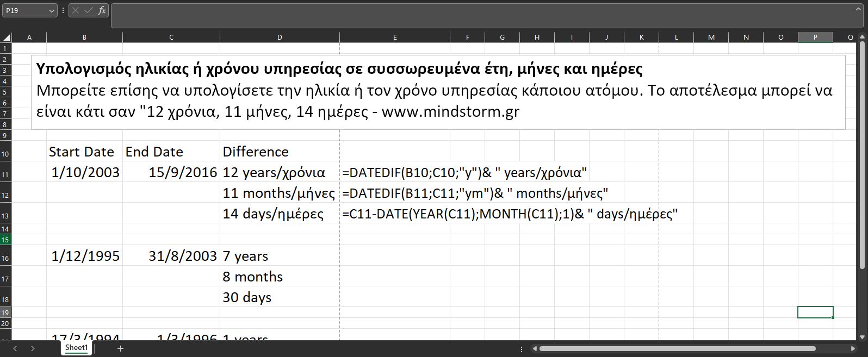Click the previous sheet navigation arrow
Image resolution: width=868 pixels, height=357 pixels.
[x=15, y=348]
